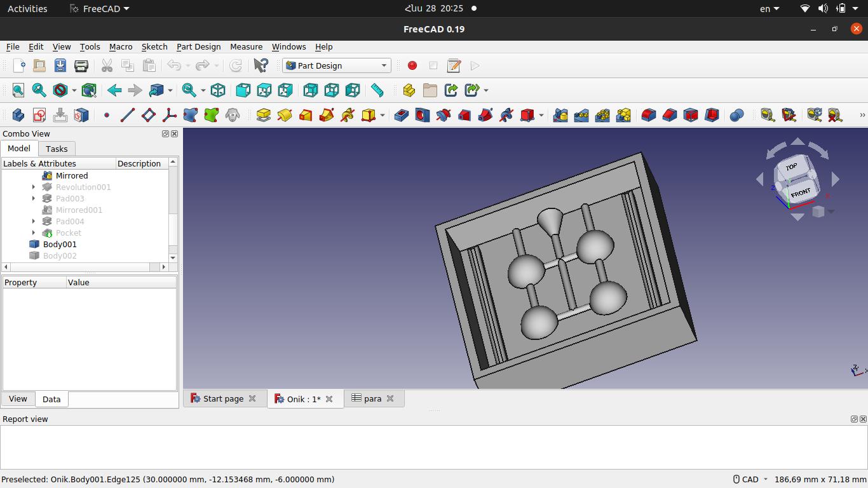Click the FRONT face of navigation cube
The width and height of the screenshot is (868, 488).
801,192
